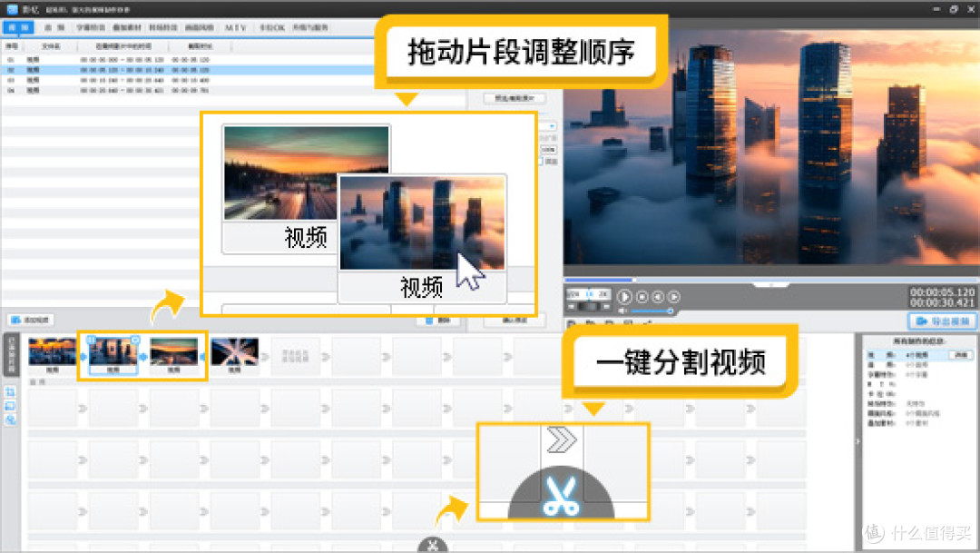Select the second timeline clip with skyscrapers
The image size is (980, 553).
coord(113,355)
